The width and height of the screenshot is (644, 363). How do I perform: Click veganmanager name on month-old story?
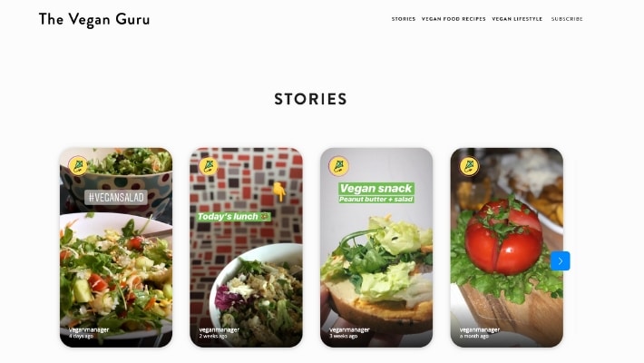(x=480, y=329)
